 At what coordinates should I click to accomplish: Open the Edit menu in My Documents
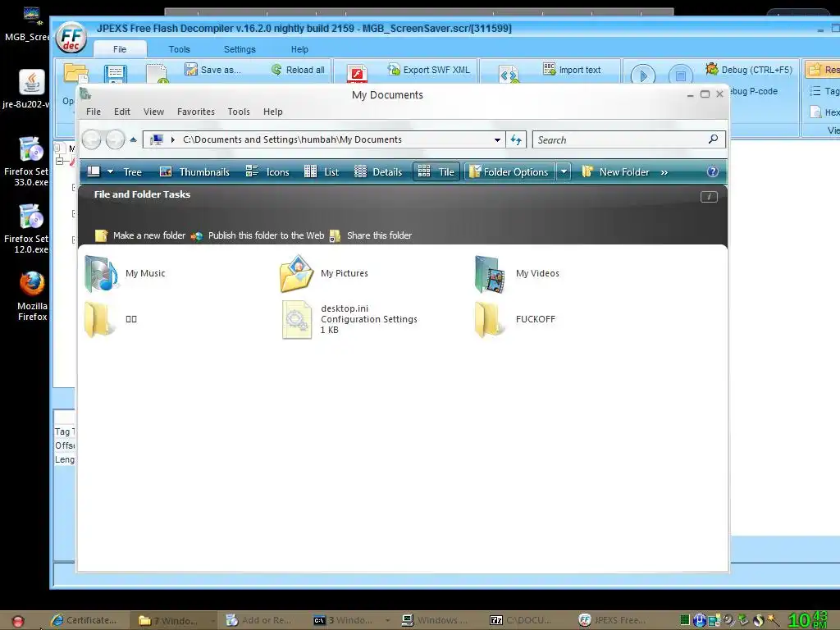point(121,112)
